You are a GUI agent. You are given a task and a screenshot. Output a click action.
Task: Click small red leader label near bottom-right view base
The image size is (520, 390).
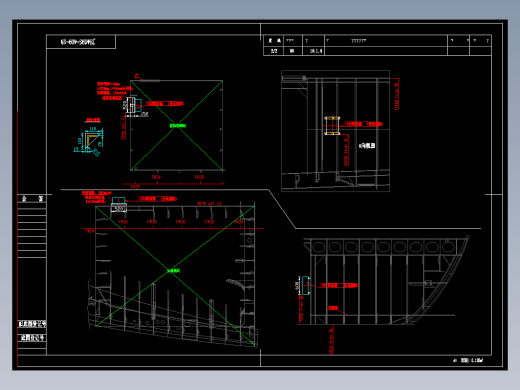coord(333,308)
